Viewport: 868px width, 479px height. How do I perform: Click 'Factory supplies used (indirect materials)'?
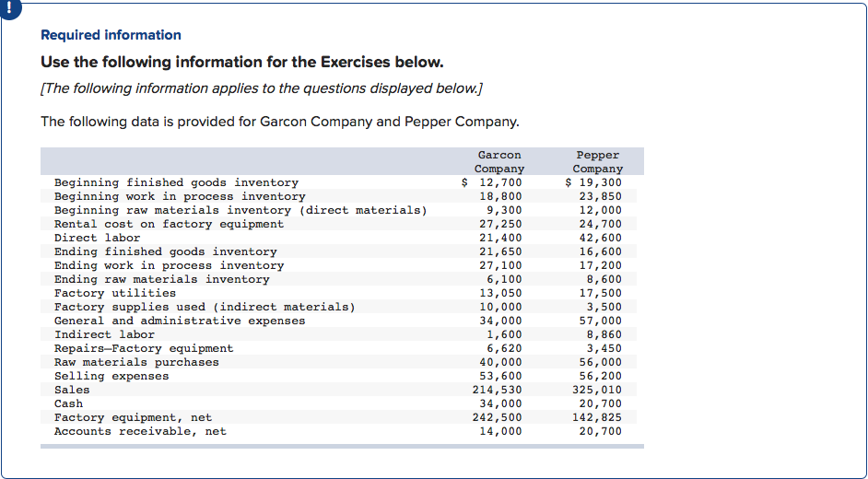(x=205, y=307)
